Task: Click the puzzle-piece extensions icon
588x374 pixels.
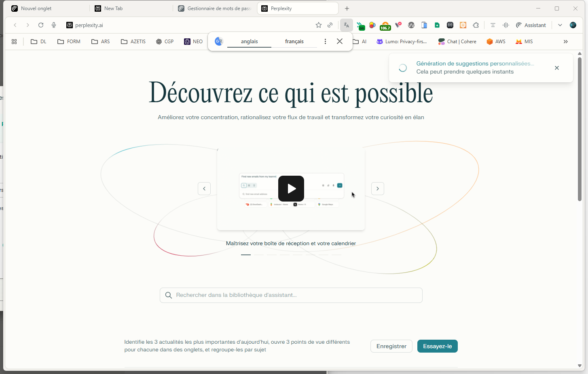Action: (x=476, y=25)
